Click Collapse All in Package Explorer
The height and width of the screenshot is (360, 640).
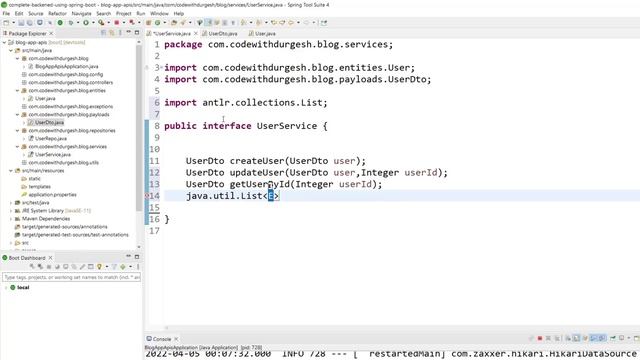[103, 33]
